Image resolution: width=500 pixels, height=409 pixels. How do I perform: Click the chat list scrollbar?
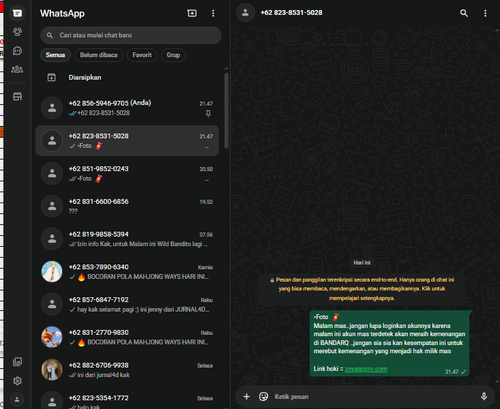[x=226, y=111]
